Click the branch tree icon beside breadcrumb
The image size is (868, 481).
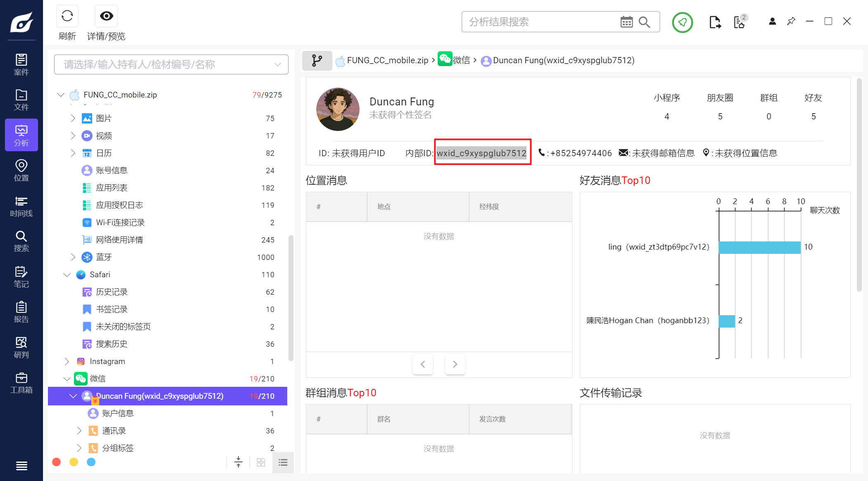317,60
